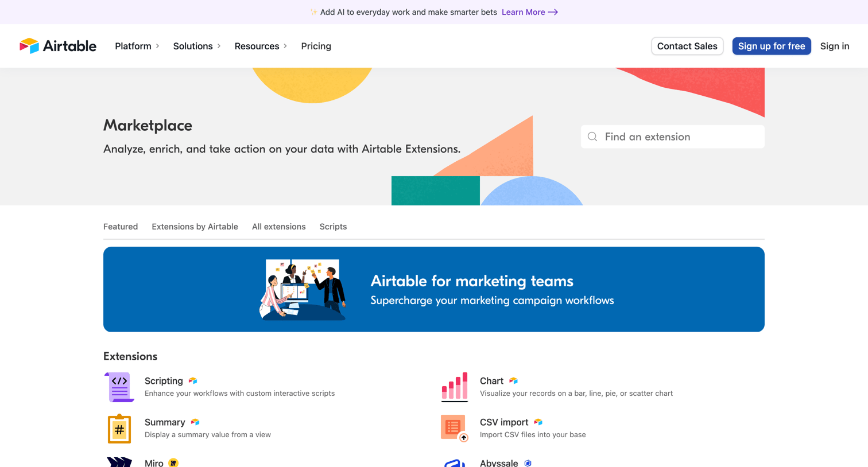Open the CSV import extension title
This screenshot has height=467, width=868.
click(504, 422)
